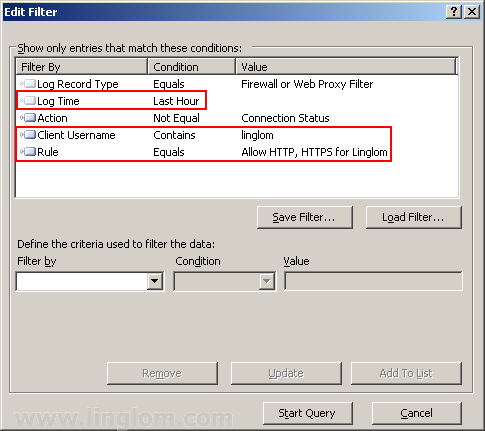
Task: Click the Rule filter row icon
Action: click(x=28, y=152)
